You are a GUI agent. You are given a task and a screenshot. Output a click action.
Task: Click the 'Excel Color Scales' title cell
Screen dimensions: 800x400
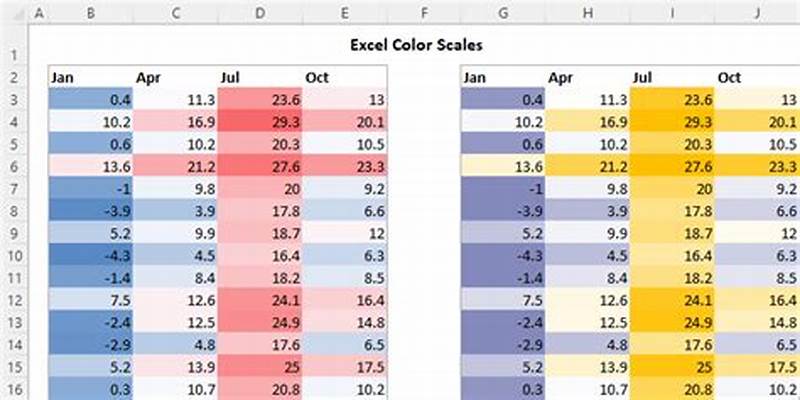416,45
